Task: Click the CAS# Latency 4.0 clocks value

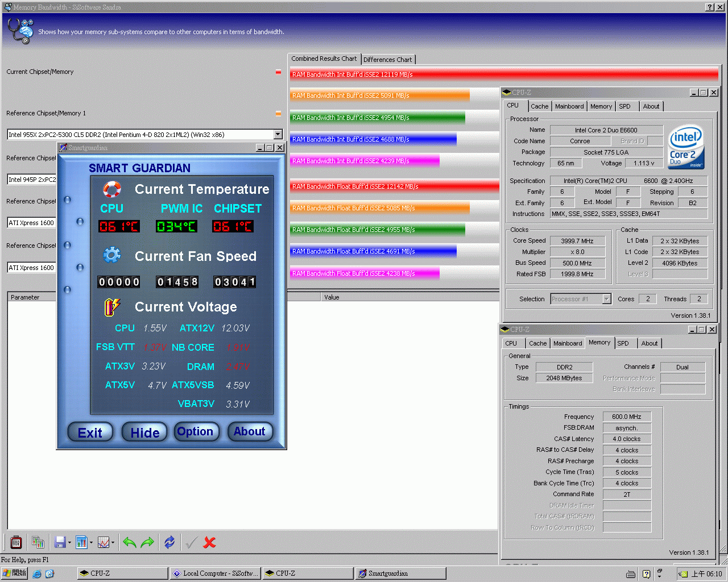Action: coord(627,439)
